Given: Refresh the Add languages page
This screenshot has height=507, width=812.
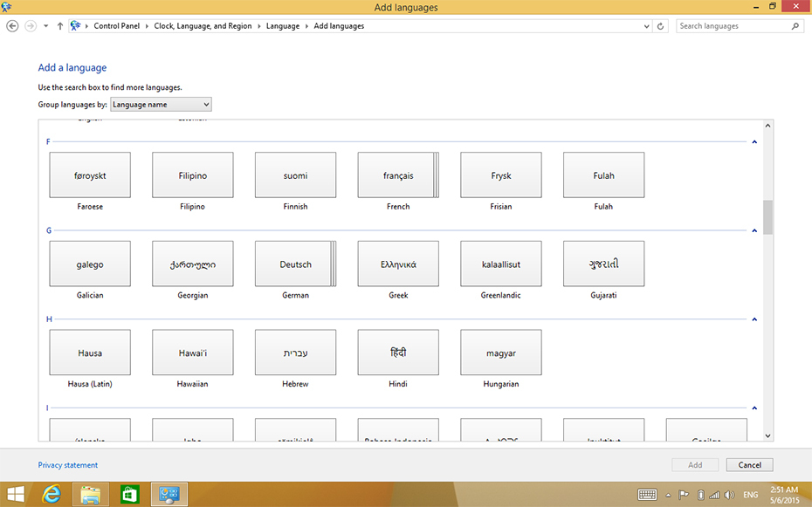Looking at the screenshot, I should click(x=660, y=26).
